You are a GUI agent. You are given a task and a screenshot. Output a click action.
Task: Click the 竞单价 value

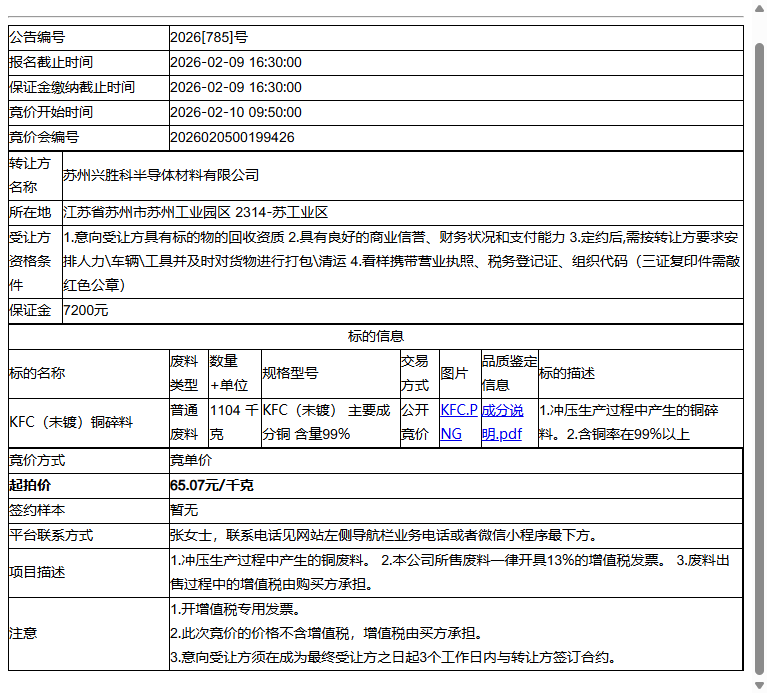[191, 461]
